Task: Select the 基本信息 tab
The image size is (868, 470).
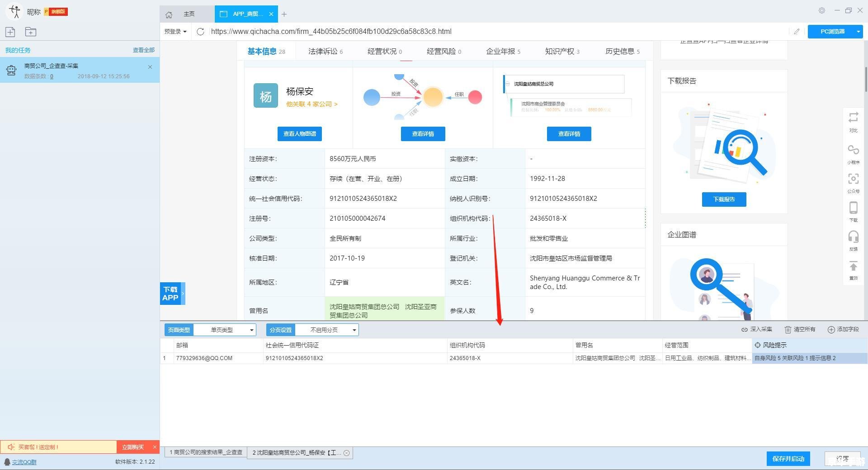Action: click(266, 52)
